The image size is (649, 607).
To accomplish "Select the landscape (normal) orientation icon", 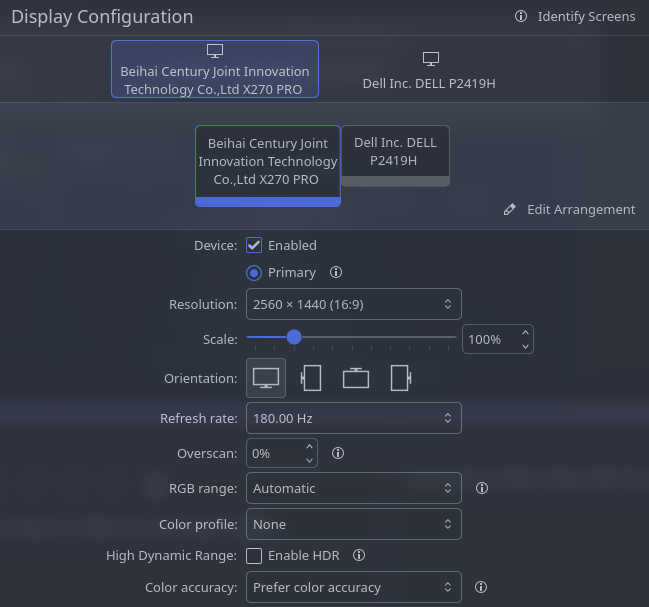I will coord(266,378).
